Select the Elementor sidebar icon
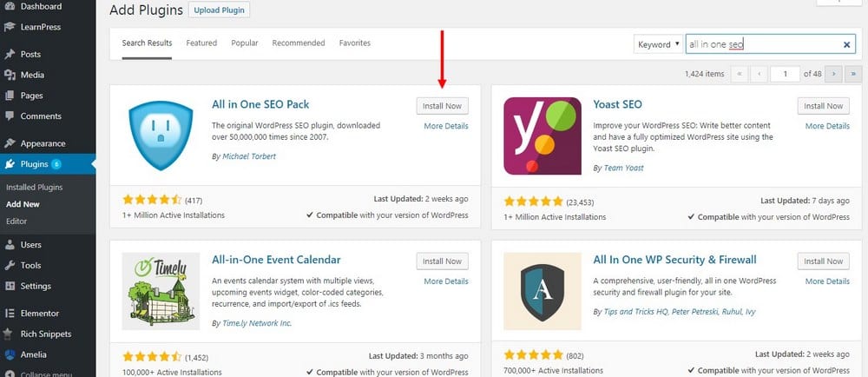The height and width of the screenshot is (377, 868). click(x=10, y=314)
